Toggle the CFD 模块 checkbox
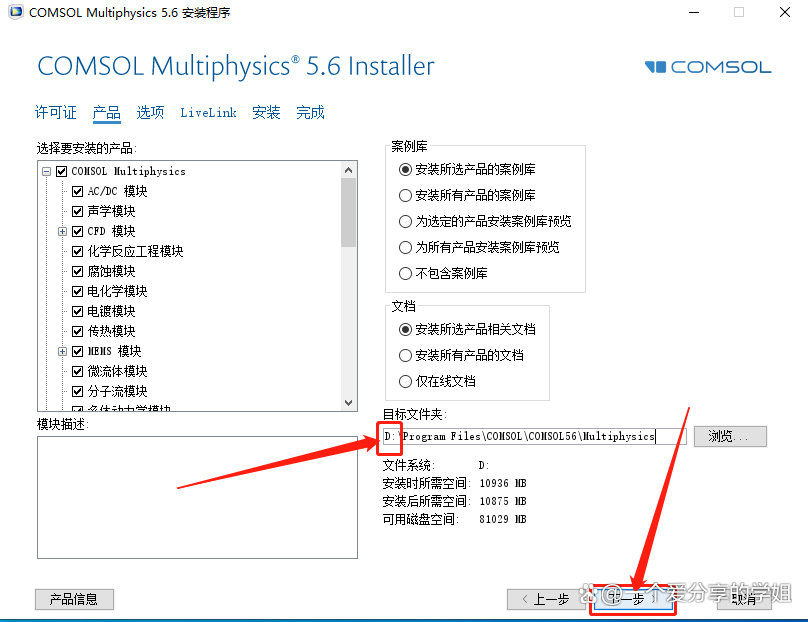808x622 pixels. tap(77, 231)
